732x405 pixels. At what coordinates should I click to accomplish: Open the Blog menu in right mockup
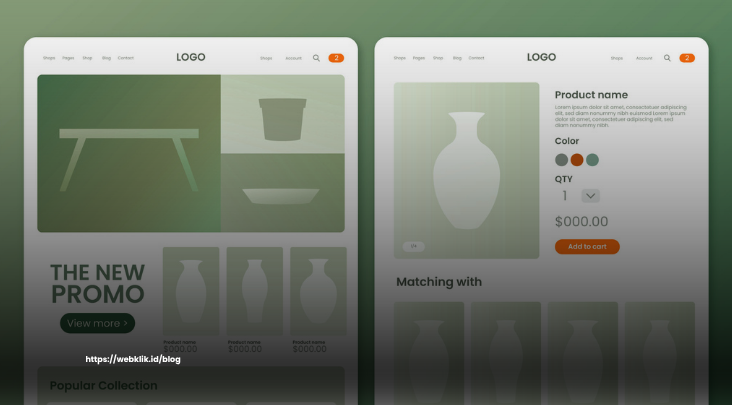[457, 58]
